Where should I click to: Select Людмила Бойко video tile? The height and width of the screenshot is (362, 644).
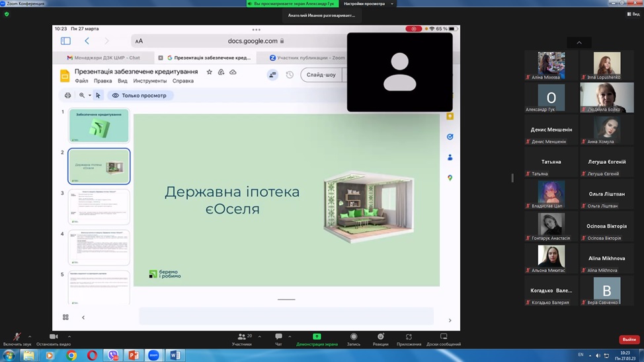click(x=606, y=98)
